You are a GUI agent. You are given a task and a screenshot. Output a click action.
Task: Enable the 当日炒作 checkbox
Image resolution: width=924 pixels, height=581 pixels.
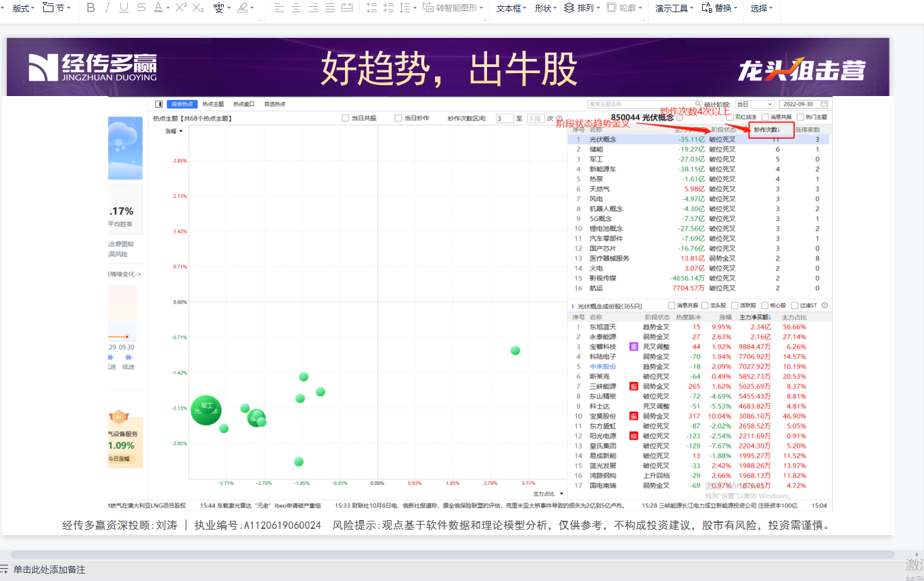[398, 118]
